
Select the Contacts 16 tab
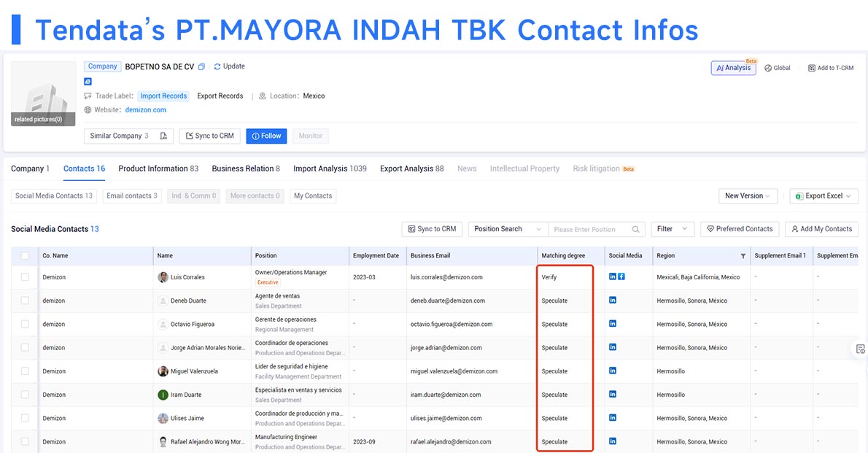coord(84,169)
